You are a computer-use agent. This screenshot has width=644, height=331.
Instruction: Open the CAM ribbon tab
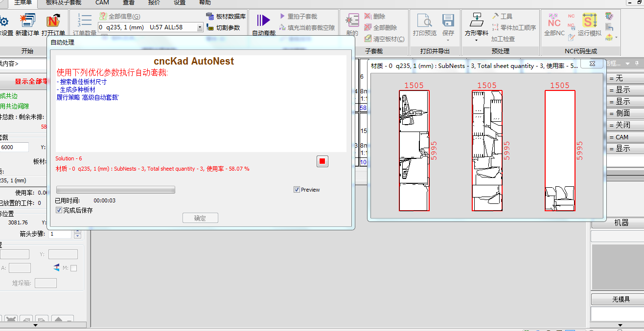click(x=102, y=2)
